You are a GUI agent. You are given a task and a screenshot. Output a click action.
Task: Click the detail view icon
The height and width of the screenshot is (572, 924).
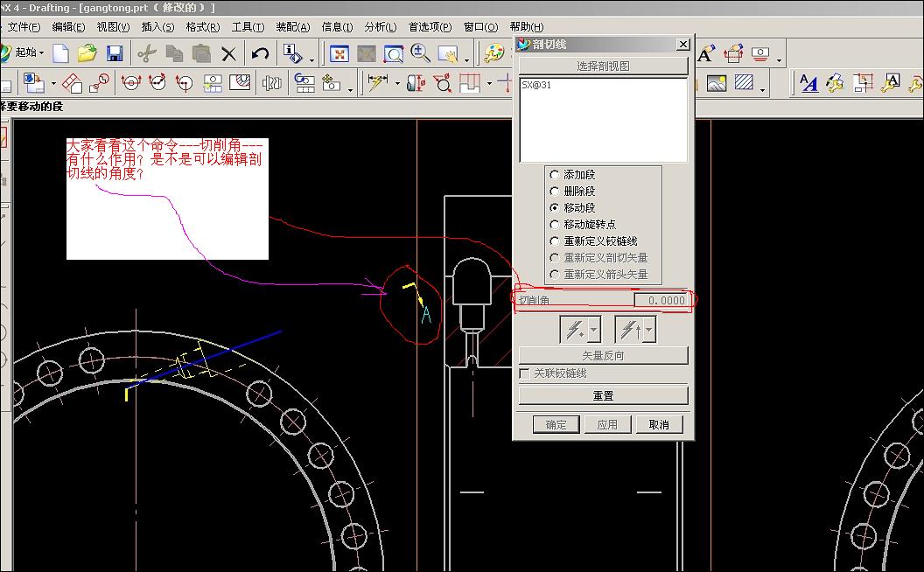click(99, 83)
